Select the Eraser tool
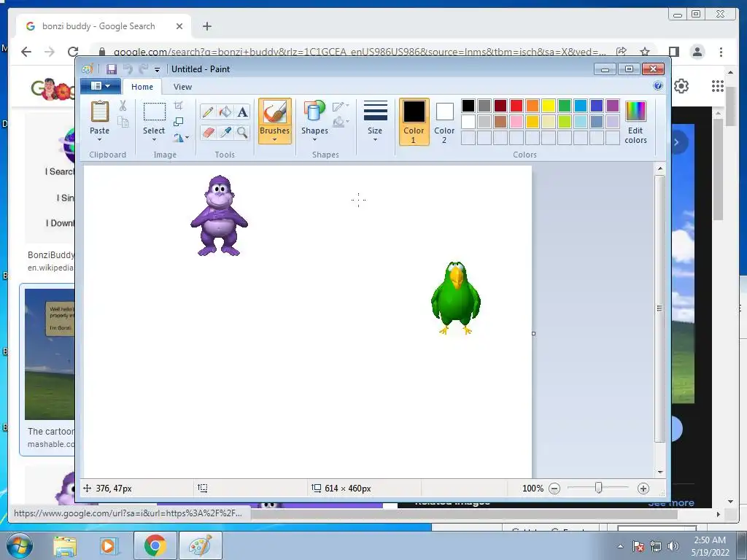 pos(208,132)
